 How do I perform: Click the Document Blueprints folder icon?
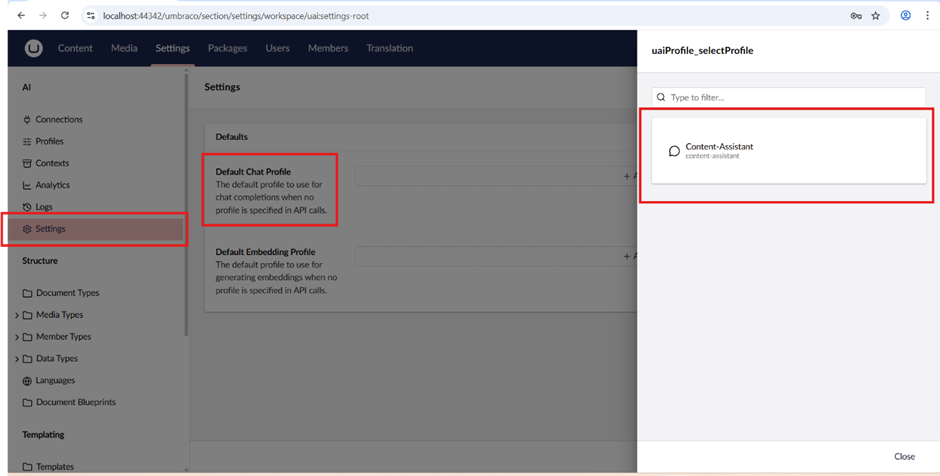tap(27, 402)
